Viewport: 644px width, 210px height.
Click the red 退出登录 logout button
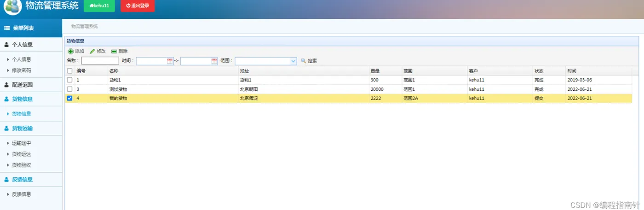pyautogui.click(x=138, y=6)
